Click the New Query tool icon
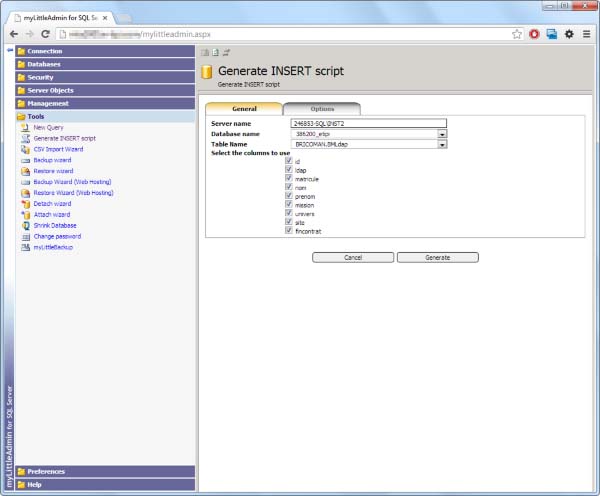600x496 pixels. point(25,127)
